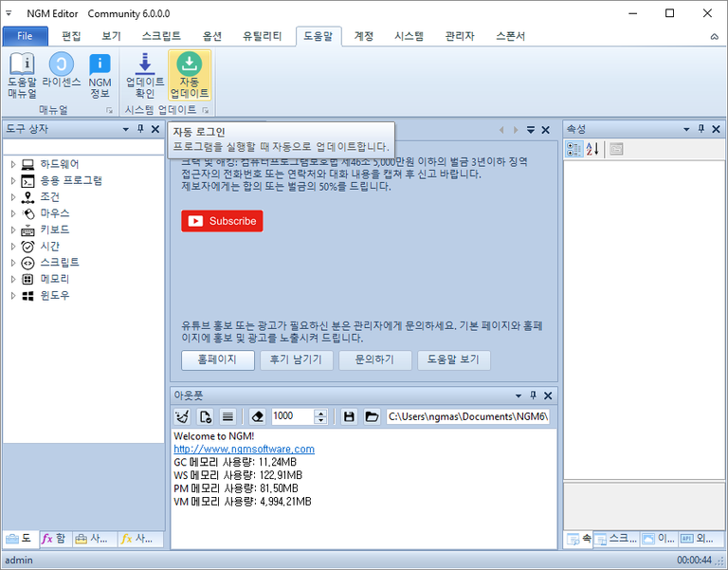Pin the 아웃풋 panel
The width and height of the screenshot is (728, 570).
click(533, 395)
